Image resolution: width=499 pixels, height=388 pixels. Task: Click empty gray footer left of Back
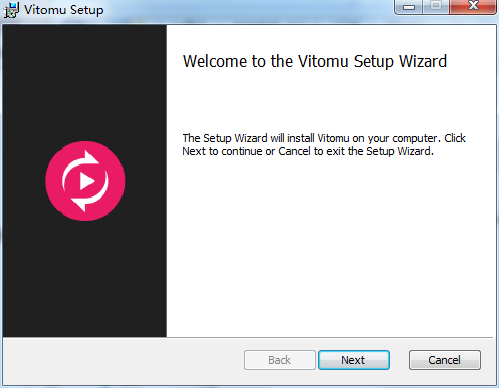[x=123, y=360]
